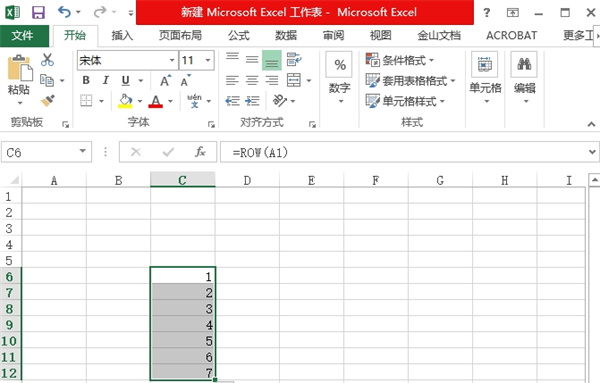Cancel formula entry with X button
The image size is (600, 383).
[136, 152]
